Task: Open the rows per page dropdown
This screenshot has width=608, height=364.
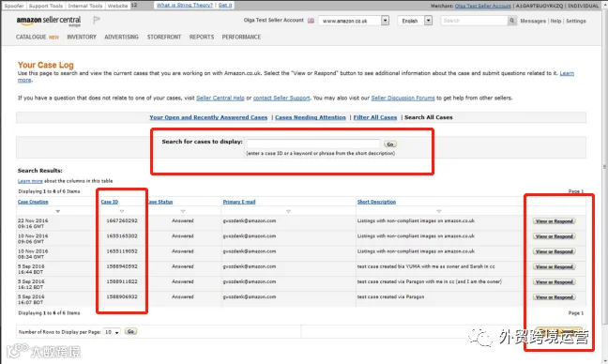Action: [112, 332]
